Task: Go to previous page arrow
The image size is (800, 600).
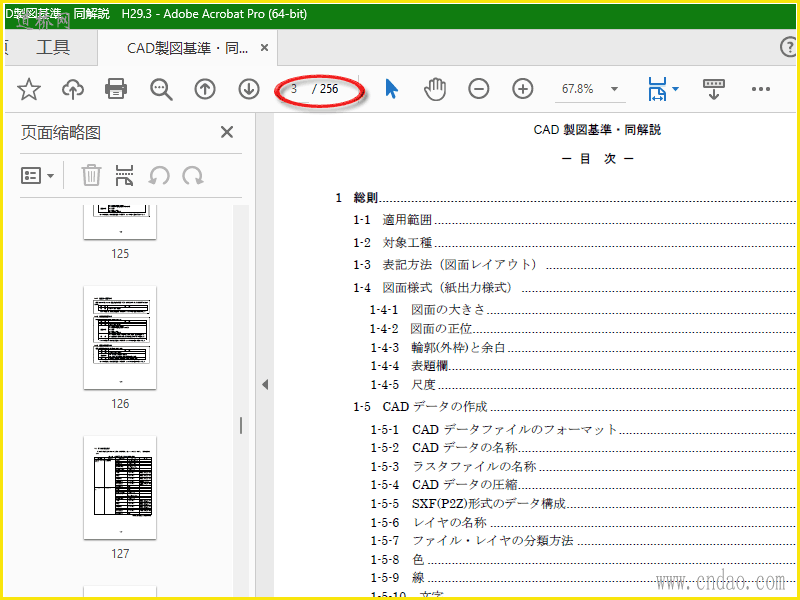Action: (x=205, y=89)
